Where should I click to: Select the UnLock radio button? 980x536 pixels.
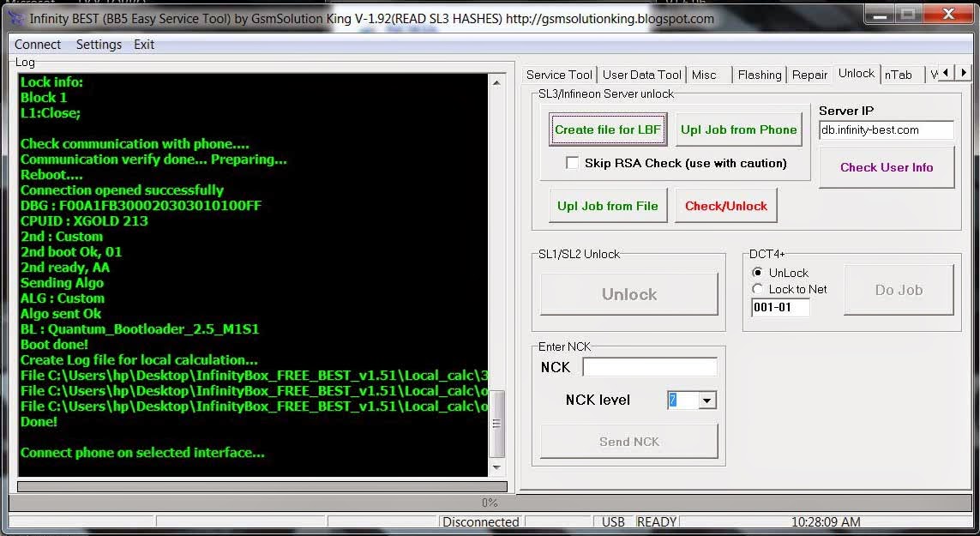pyautogui.click(x=758, y=273)
